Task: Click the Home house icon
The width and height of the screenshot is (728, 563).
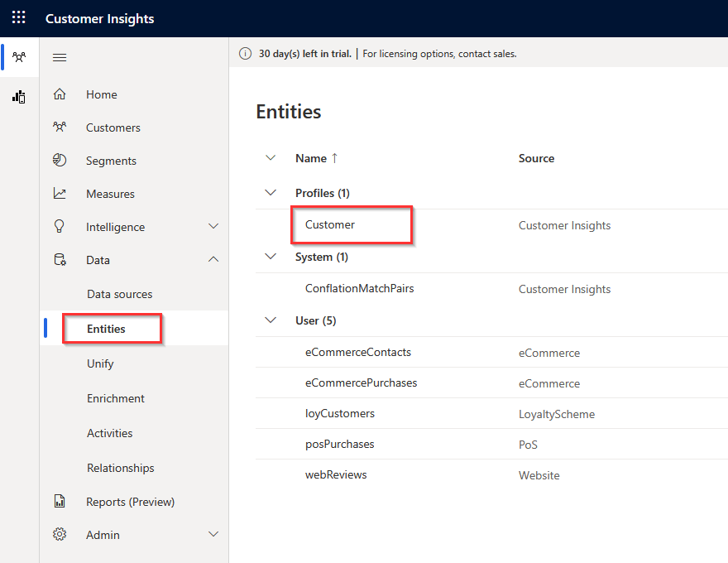Action: coord(60,94)
